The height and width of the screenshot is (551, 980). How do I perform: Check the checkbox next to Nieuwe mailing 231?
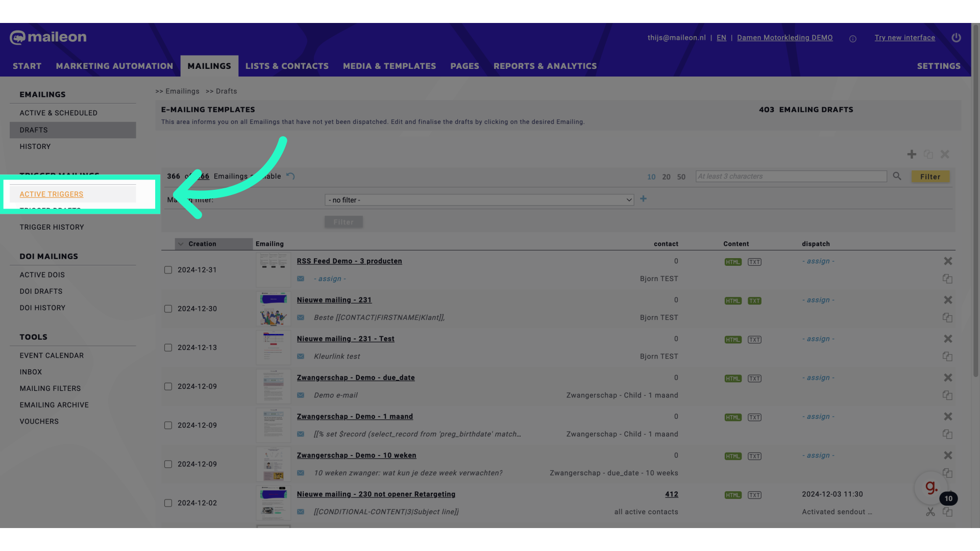pos(167,309)
